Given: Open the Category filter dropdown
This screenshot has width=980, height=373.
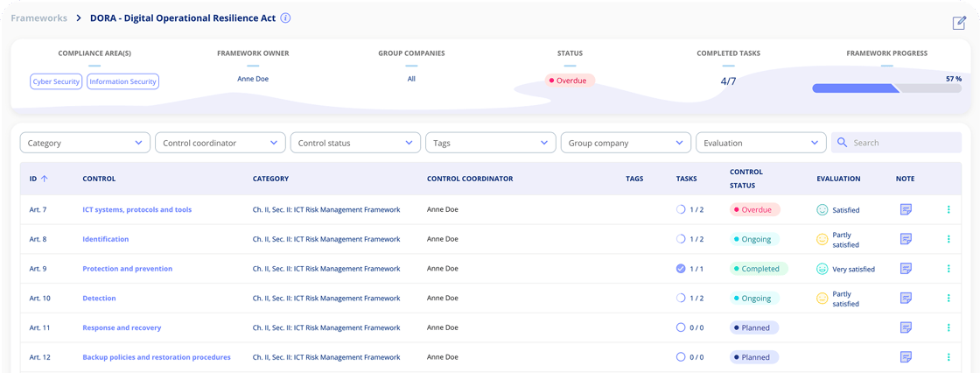Looking at the screenshot, I should pyautogui.click(x=85, y=143).
